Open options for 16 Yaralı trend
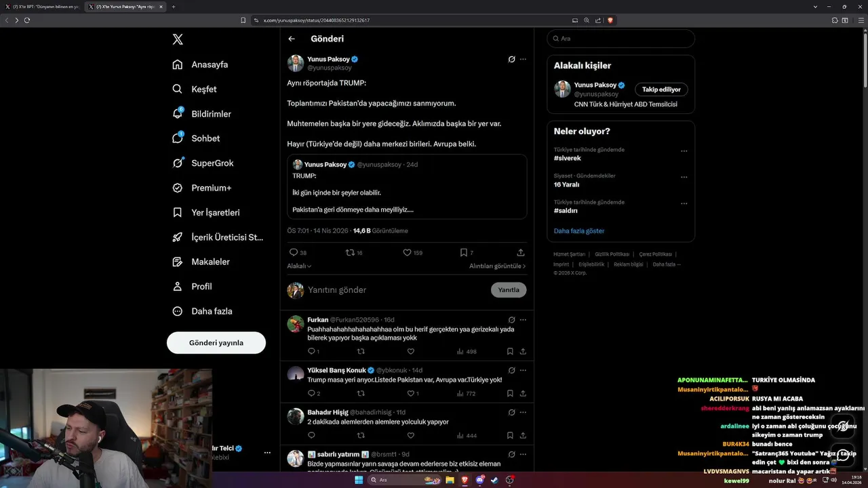The width and height of the screenshot is (868, 488). coord(684,178)
